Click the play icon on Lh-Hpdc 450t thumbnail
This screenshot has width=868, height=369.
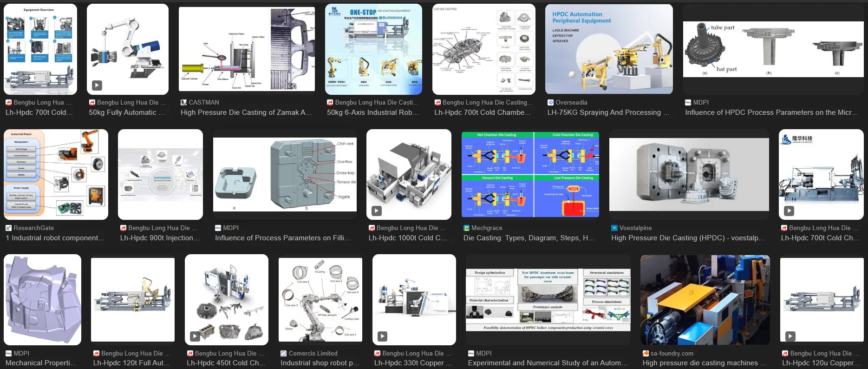coord(195,336)
